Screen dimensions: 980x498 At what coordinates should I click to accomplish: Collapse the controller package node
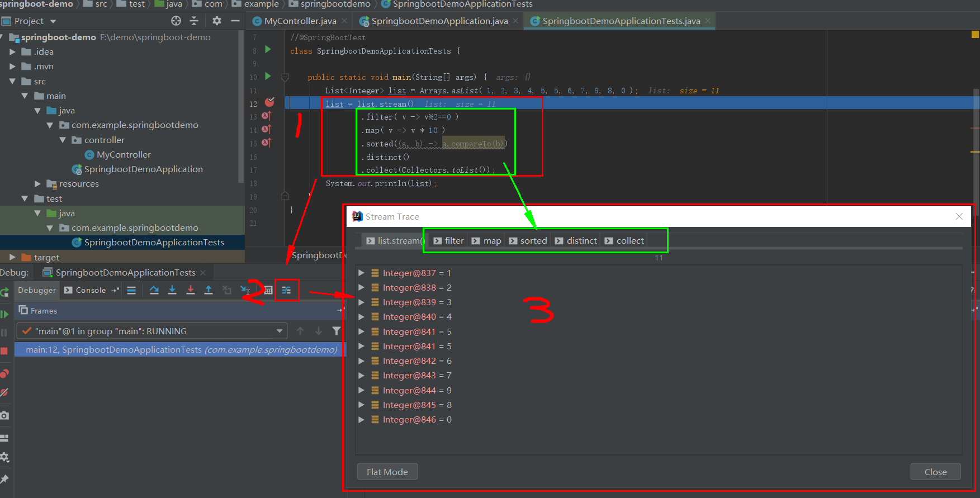63,140
